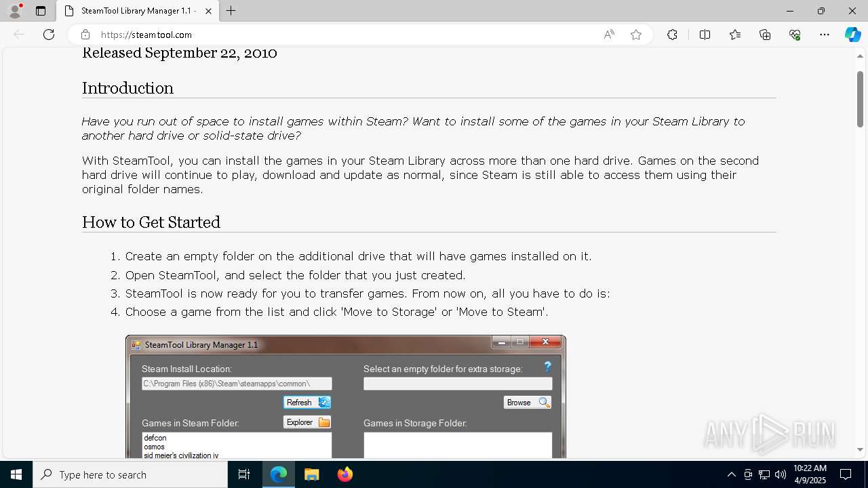Image resolution: width=868 pixels, height=488 pixels.
Task: Open File Explorer from the taskbar
Action: [311, 474]
